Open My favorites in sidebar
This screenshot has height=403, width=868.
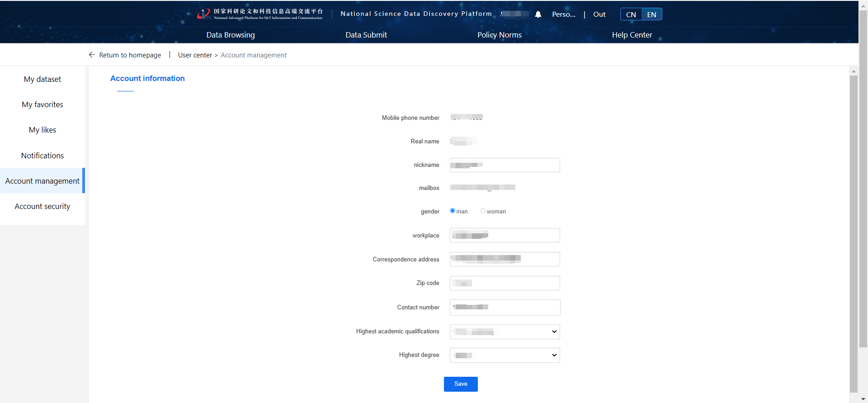(x=42, y=104)
